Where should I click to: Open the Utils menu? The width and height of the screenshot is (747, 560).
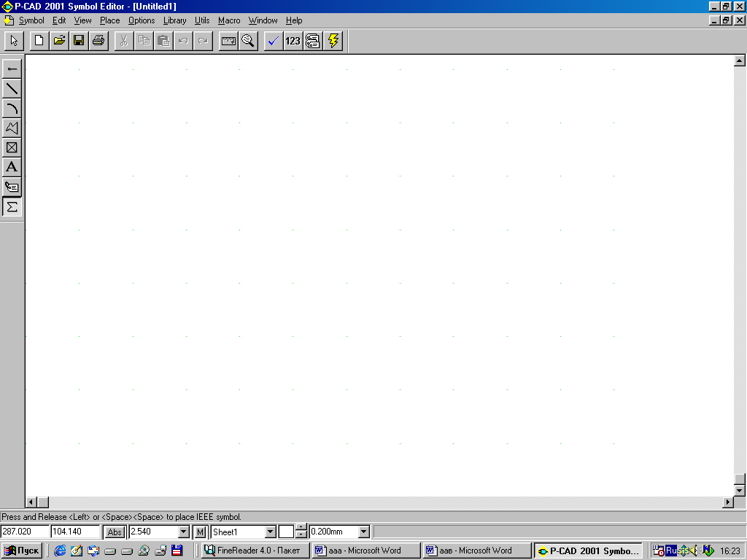(x=202, y=20)
